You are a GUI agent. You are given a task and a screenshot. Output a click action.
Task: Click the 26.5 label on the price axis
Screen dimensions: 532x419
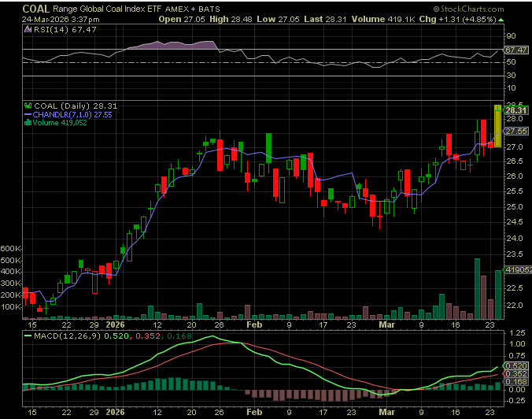(x=515, y=161)
